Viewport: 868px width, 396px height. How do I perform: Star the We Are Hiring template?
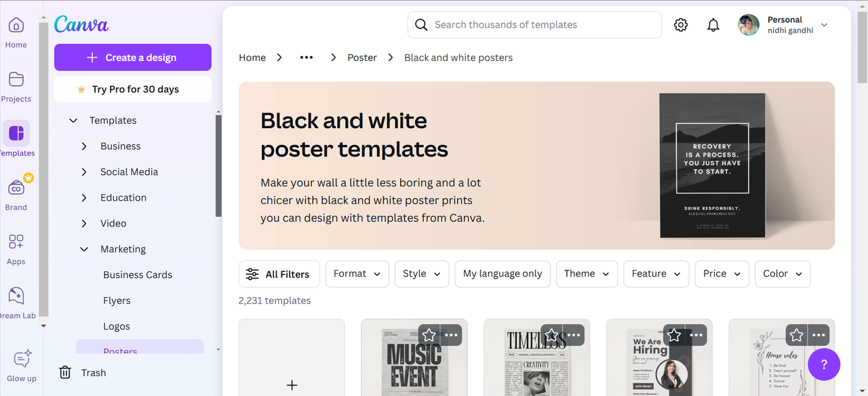(x=674, y=335)
